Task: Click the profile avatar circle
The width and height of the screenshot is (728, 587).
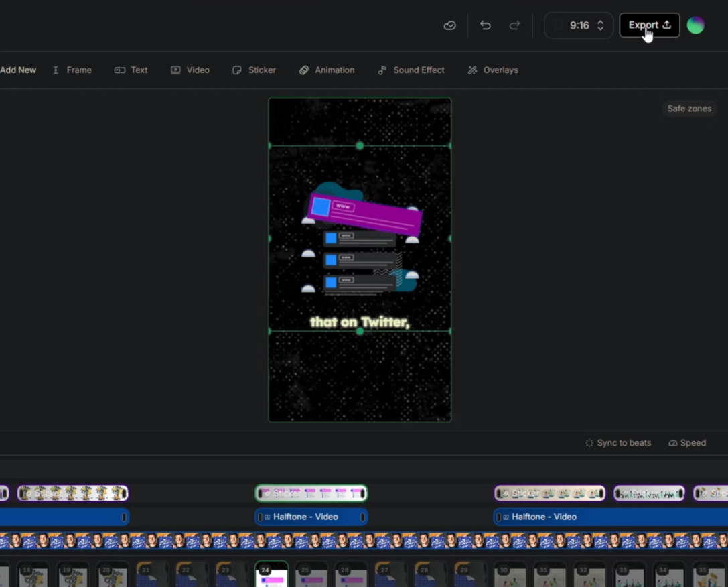Action: (695, 25)
